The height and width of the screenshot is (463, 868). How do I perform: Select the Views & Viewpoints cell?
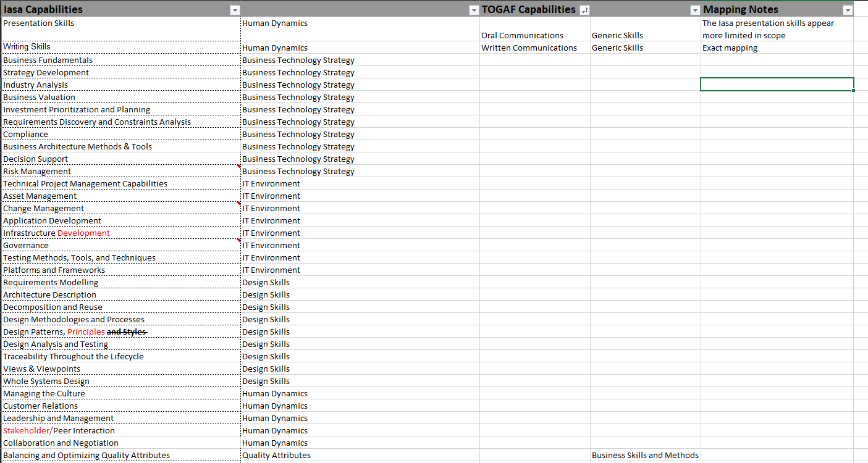120,369
